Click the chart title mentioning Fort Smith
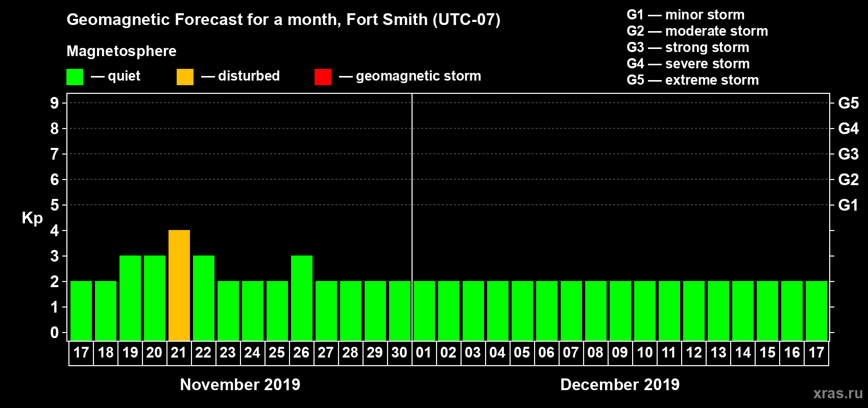 pos(283,20)
